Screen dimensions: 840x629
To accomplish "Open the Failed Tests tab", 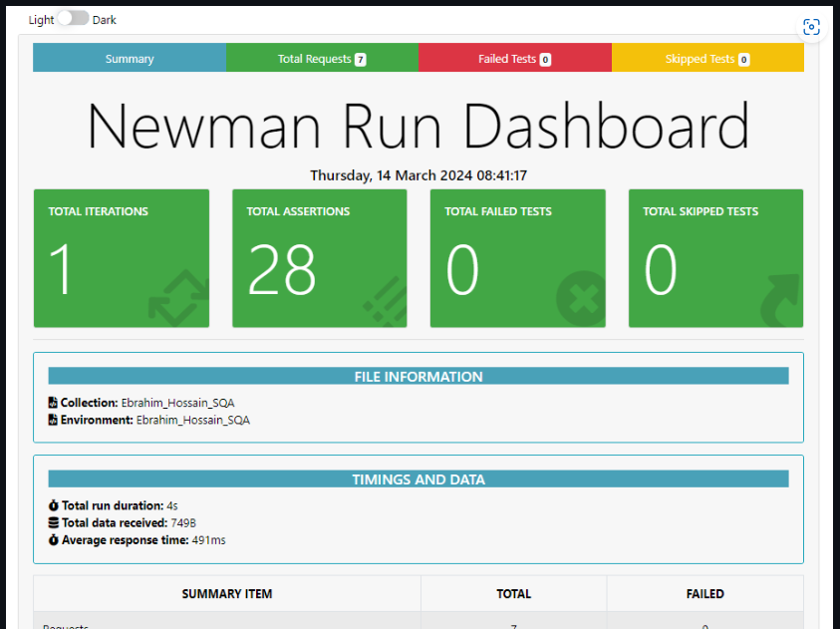I will click(x=514, y=59).
